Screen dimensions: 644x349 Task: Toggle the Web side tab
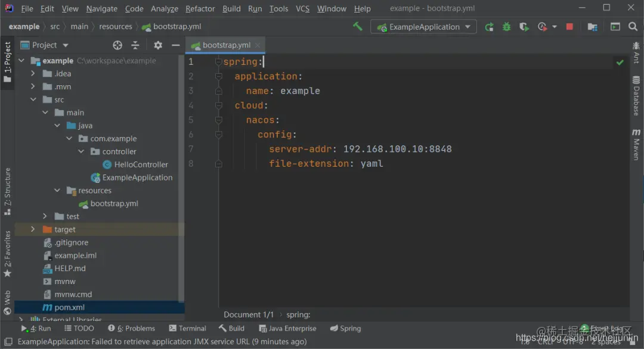pos(7,303)
